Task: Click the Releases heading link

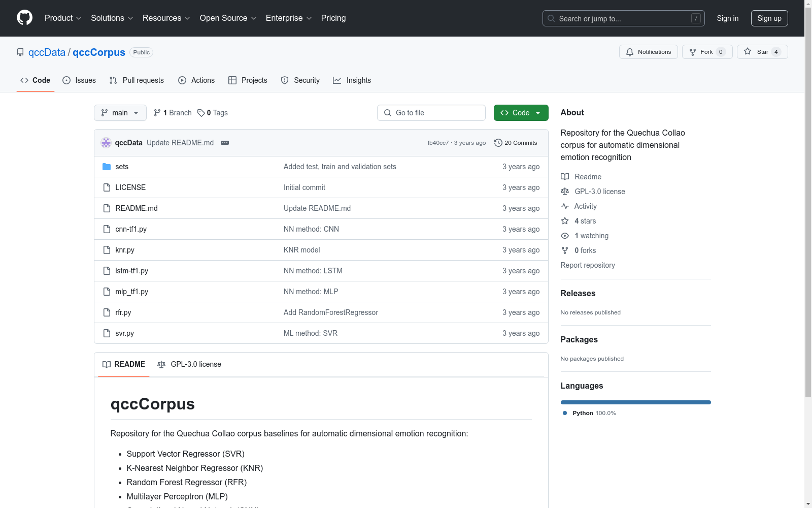Action: (x=578, y=293)
